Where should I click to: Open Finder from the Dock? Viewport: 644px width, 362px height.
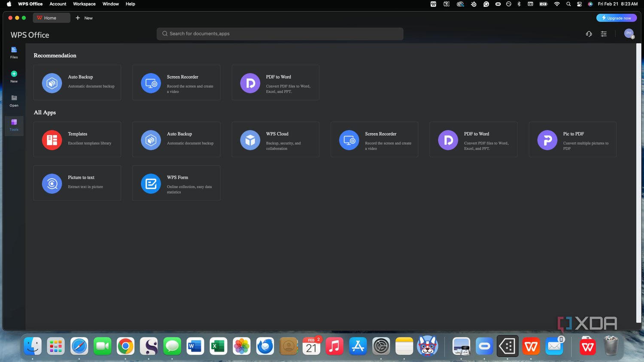[33, 346]
